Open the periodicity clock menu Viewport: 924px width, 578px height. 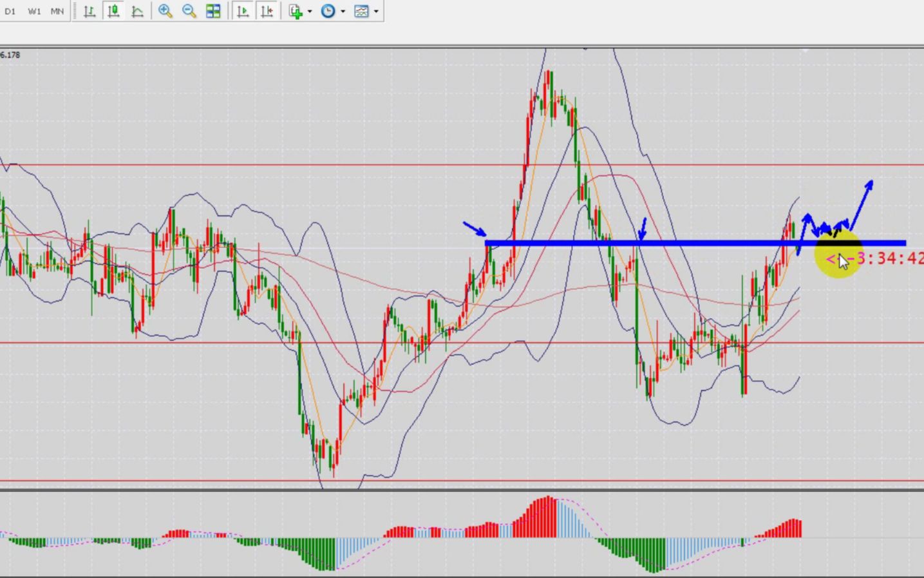[328, 11]
